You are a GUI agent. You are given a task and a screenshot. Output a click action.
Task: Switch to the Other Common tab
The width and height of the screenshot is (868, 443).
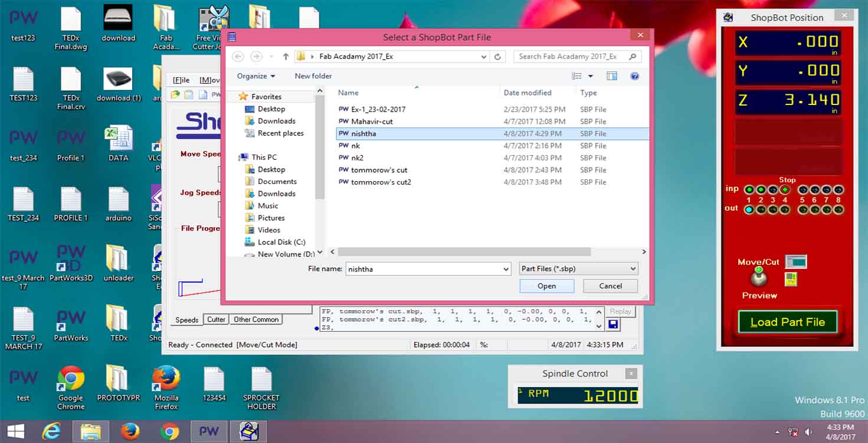[x=256, y=320]
